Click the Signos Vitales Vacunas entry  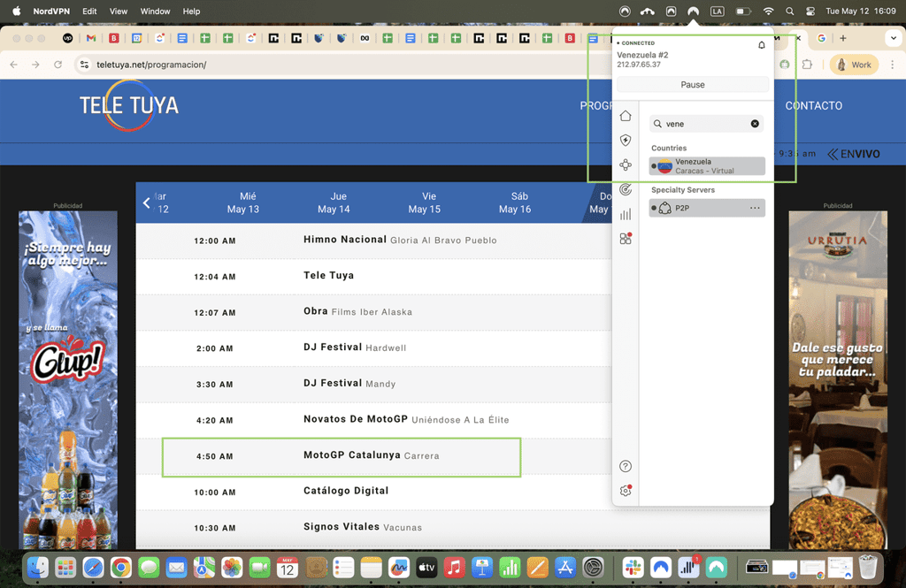click(x=363, y=527)
